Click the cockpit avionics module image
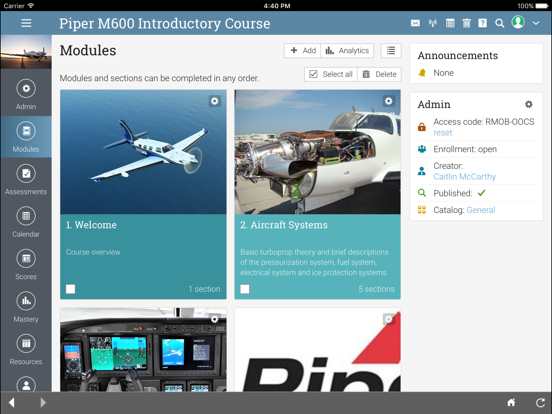Image resolution: width=552 pixels, height=414 pixels. point(143,350)
